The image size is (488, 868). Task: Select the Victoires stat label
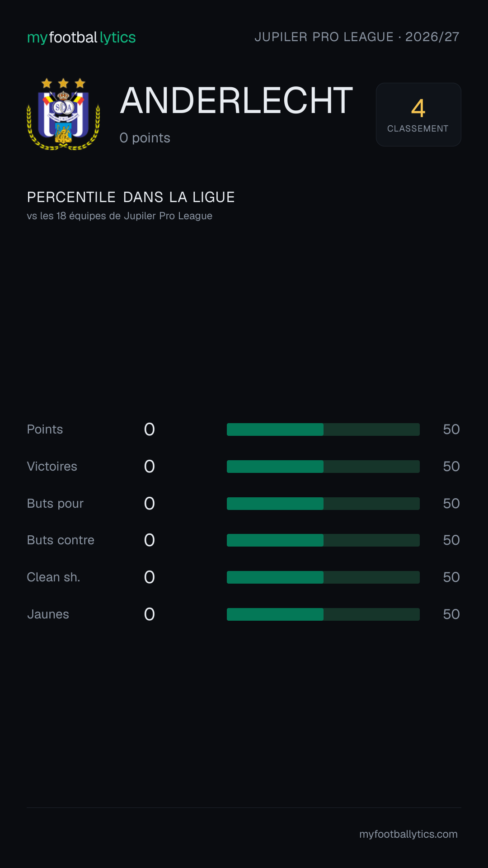(x=52, y=467)
